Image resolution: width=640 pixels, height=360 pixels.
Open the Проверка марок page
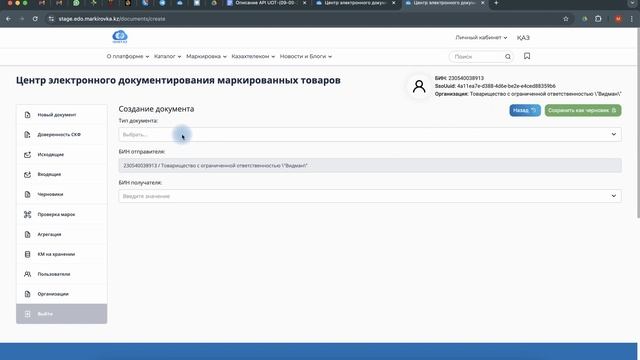pyautogui.click(x=62, y=214)
